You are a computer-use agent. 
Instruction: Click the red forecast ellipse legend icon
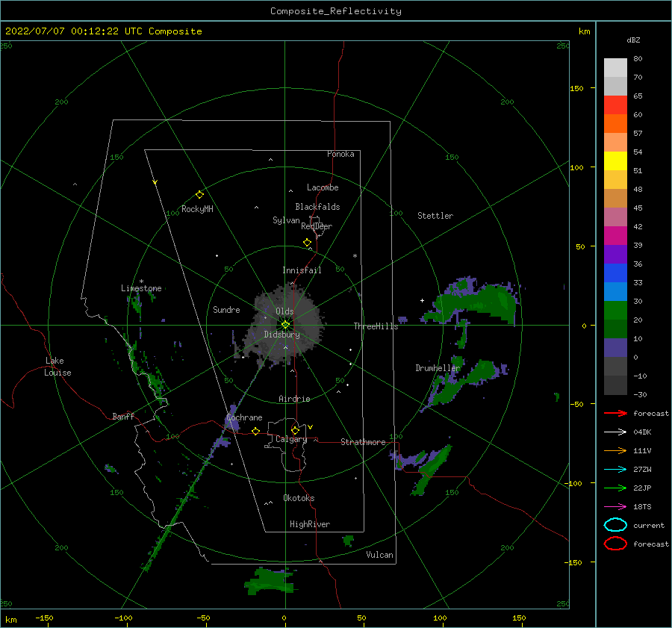[615, 544]
